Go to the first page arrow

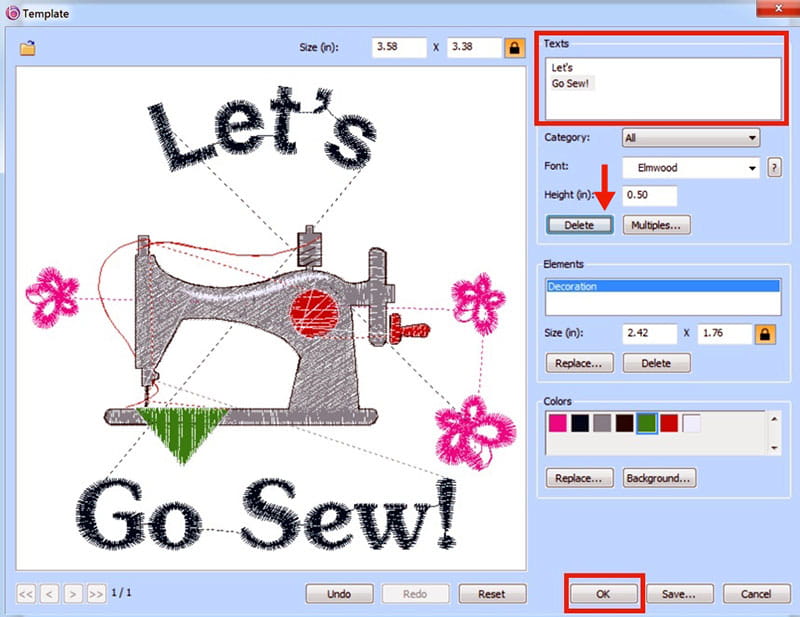[26, 593]
